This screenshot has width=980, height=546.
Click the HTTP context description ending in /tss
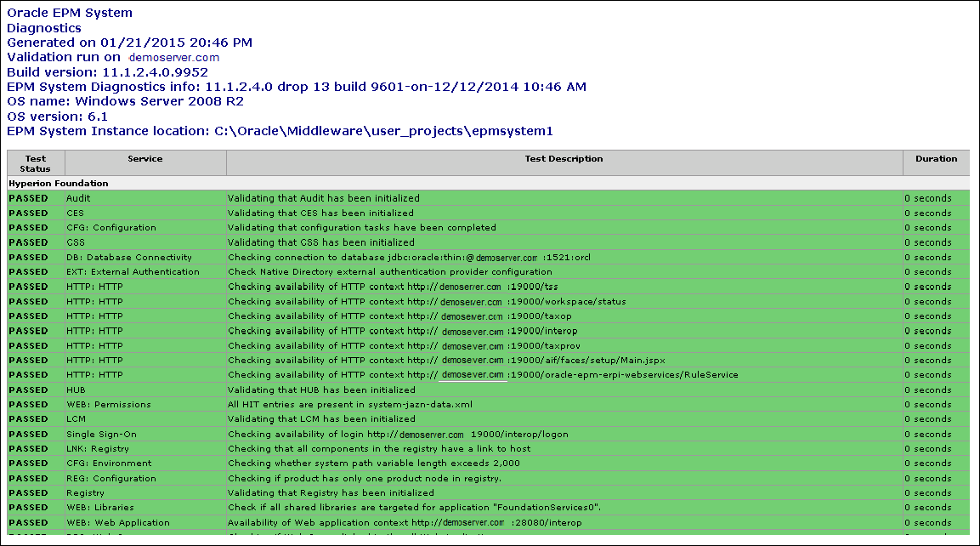(x=394, y=287)
